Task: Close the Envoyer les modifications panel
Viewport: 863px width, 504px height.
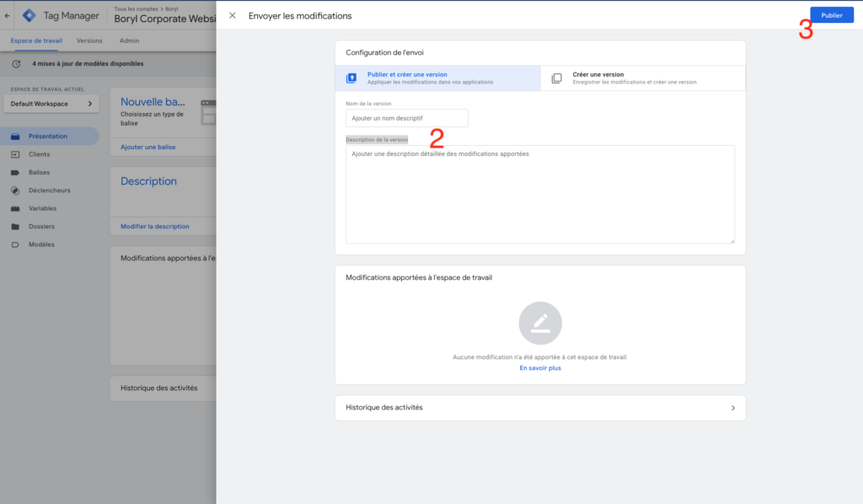Action: 233,16
